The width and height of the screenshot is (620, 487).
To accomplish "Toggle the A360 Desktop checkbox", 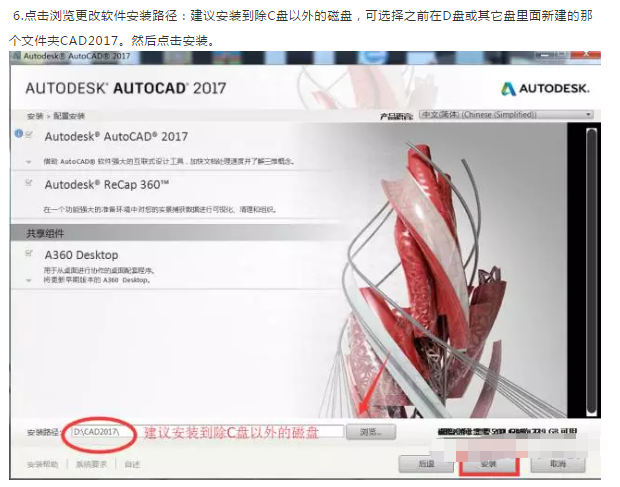I will 29,253.
